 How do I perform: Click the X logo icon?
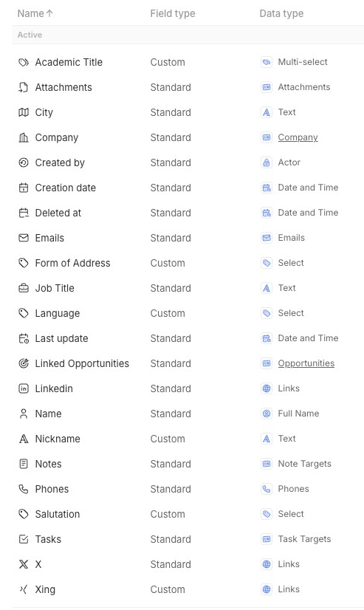point(24,564)
